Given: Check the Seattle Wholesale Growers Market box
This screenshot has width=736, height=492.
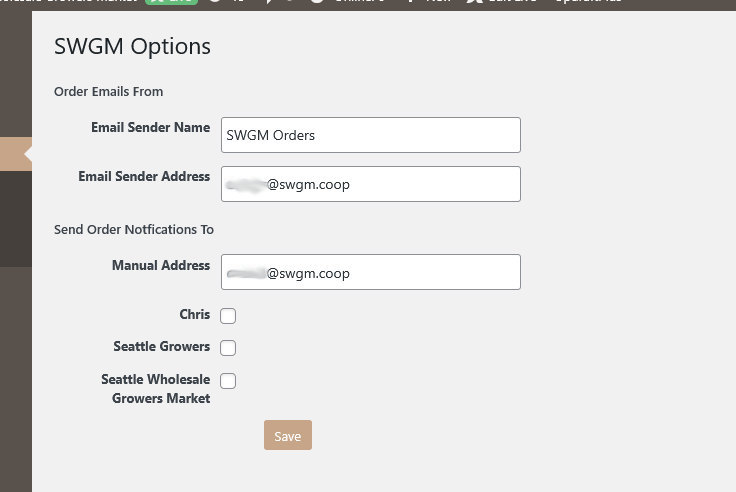Looking at the screenshot, I should click(x=228, y=381).
